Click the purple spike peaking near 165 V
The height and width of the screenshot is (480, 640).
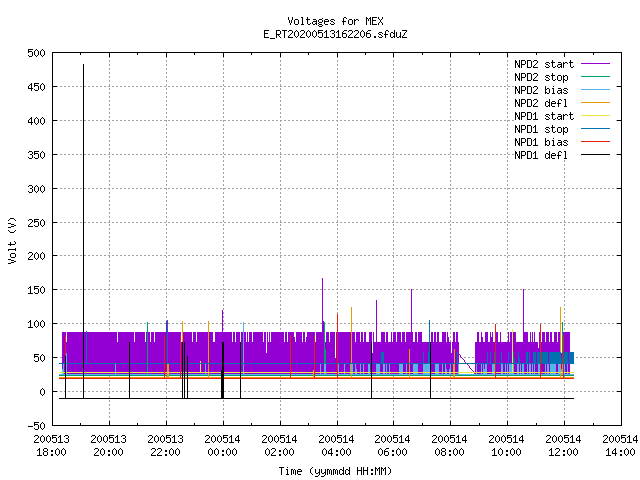click(322, 304)
